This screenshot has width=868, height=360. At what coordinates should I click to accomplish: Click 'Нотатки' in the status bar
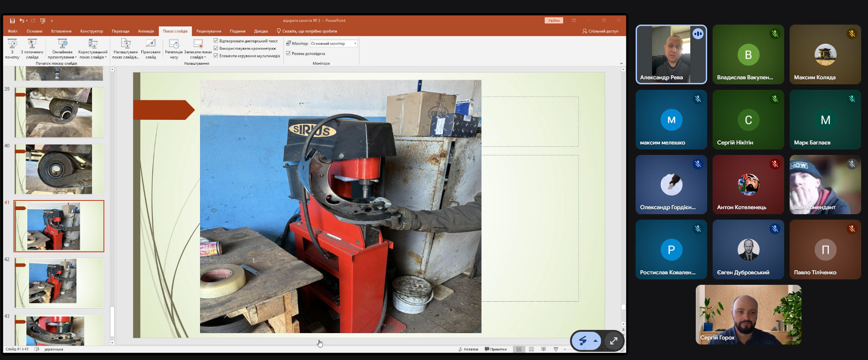click(x=468, y=349)
